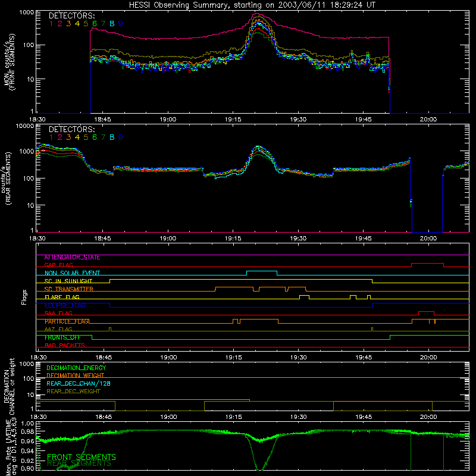This screenshot has width=476, height=476.
Task: Click the ATTENUATOR_STATE flag label
Action: pyautogui.click(x=72, y=258)
